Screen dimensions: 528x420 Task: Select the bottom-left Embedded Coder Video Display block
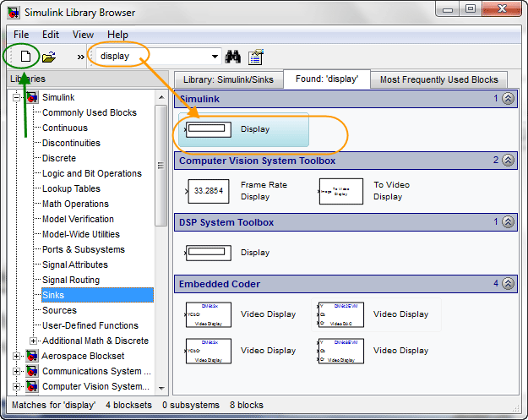pyautogui.click(x=208, y=351)
